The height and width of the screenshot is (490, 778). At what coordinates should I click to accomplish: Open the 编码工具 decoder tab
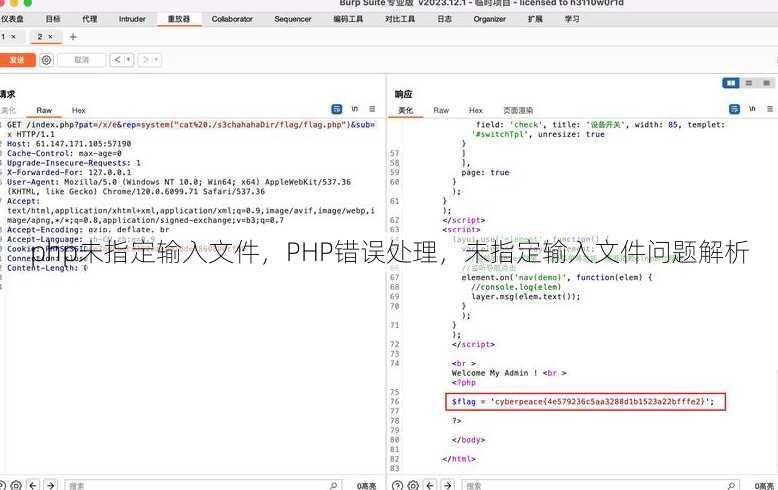pyautogui.click(x=348, y=19)
